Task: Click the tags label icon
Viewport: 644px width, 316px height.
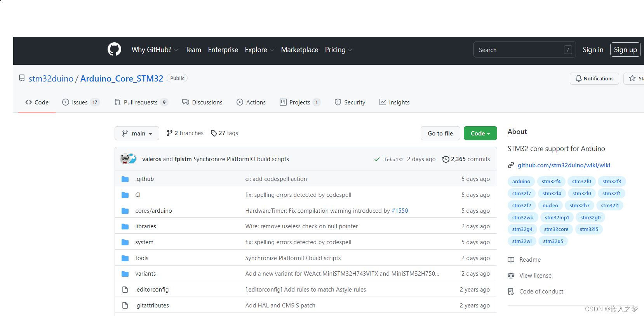Action: pos(214,133)
